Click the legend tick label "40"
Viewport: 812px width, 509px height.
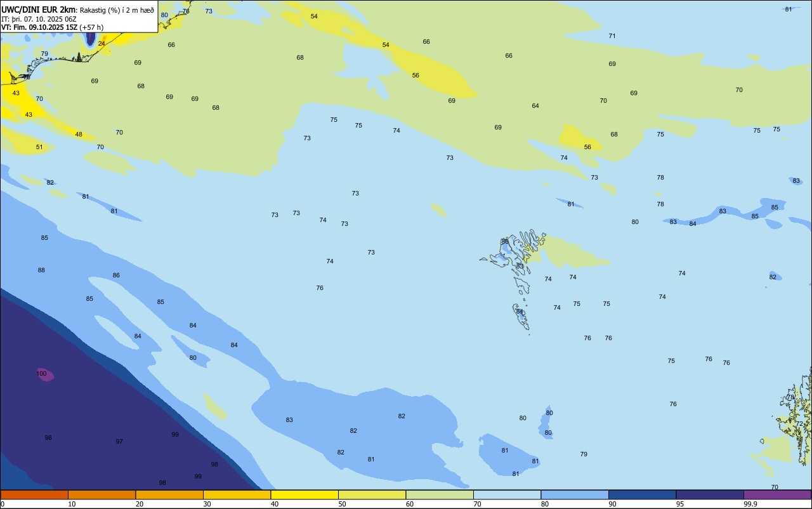pyautogui.click(x=275, y=504)
